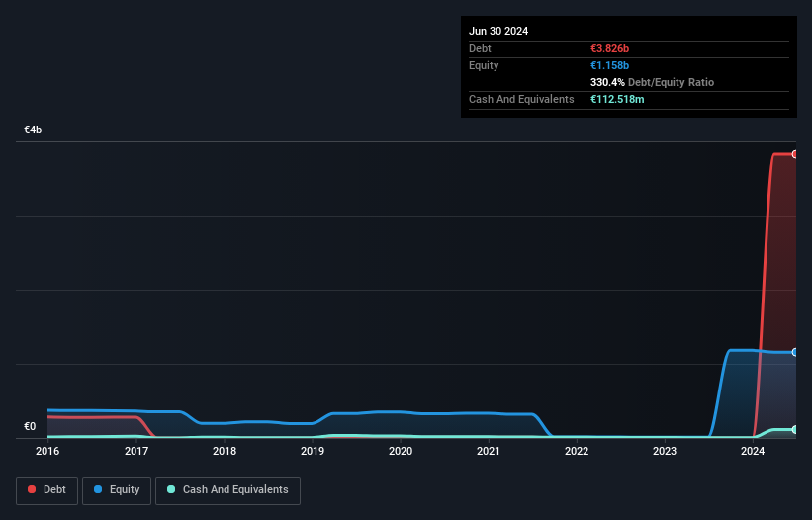Click the 330.4% Debt/Equity Ratio text
The width and height of the screenshot is (812, 520).
click(652, 82)
